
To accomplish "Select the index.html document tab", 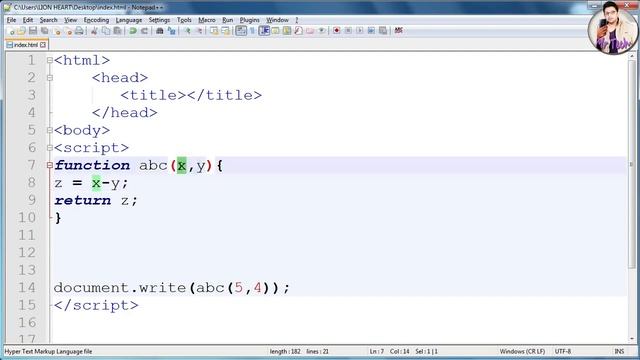I will click(26, 45).
